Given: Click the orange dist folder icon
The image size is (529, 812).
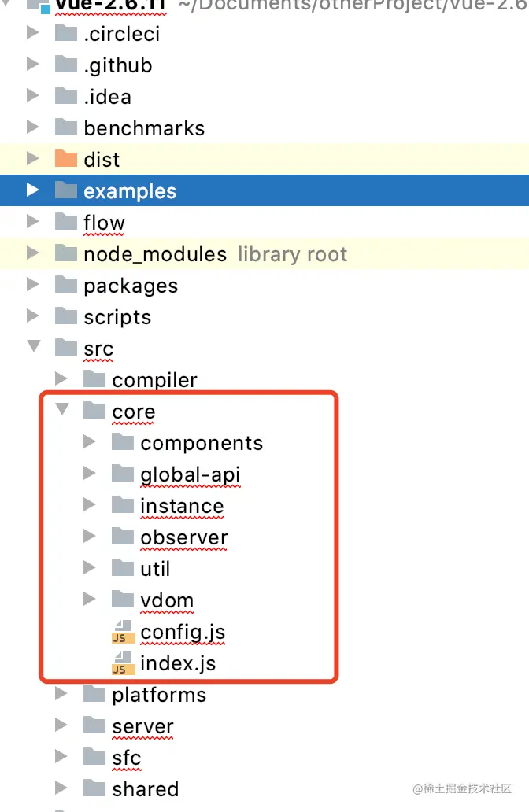Looking at the screenshot, I should coord(66,160).
